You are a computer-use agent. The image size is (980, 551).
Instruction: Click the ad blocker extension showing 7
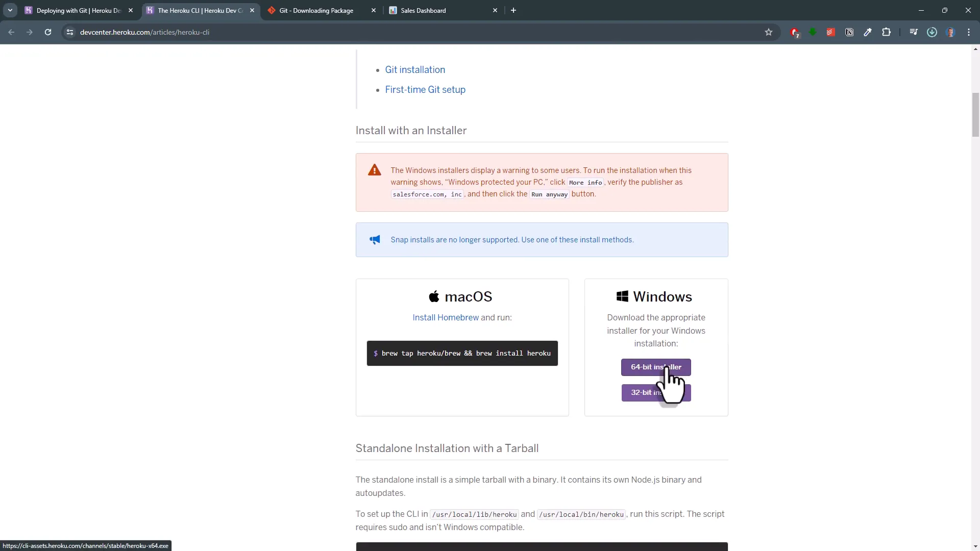[795, 32]
